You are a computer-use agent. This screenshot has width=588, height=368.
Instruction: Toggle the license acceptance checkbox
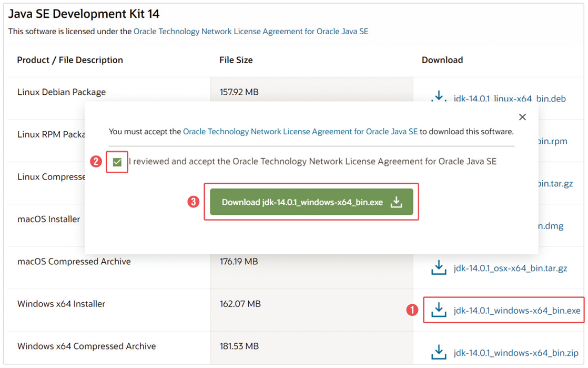coord(117,162)
